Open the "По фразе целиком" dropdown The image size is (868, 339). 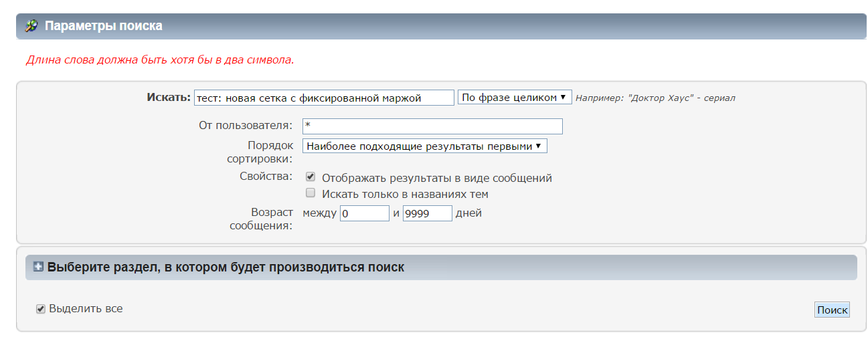[515, 98]
